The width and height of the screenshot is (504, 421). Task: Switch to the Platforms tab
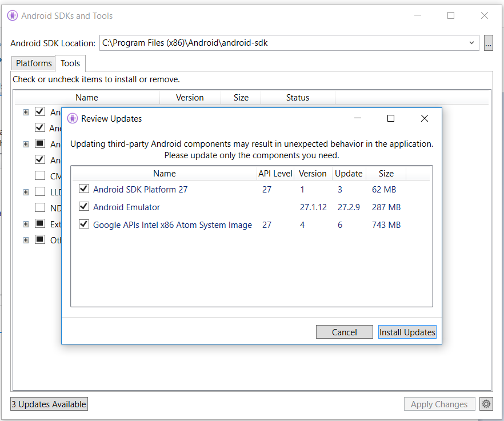point(33,63)
